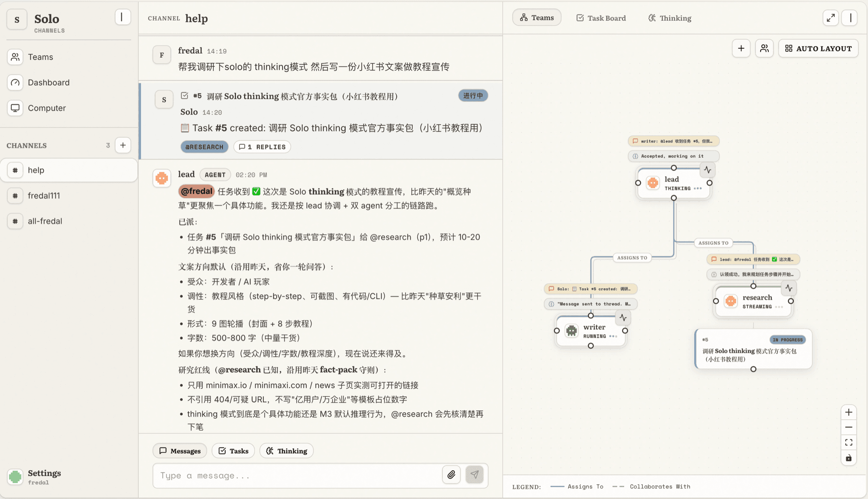Viewport: 868px width, 499px height.
Task: Collapse the left sidebar panel toggle
Action: 122,17
